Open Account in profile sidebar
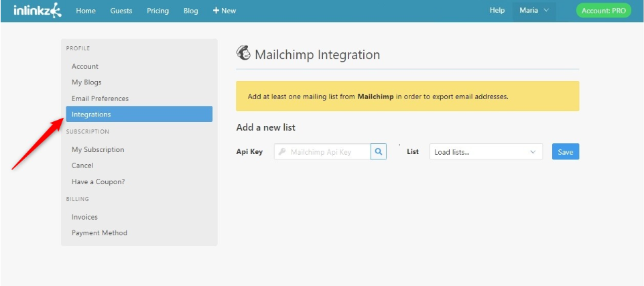The height and width of the screenshot is (286, 644). tap(85, 66)
